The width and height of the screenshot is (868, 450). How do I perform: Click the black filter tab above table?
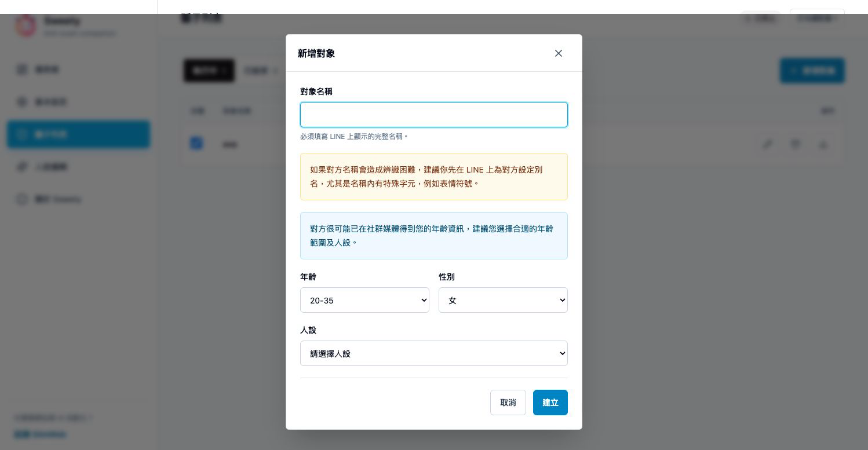tap(209, 71)
